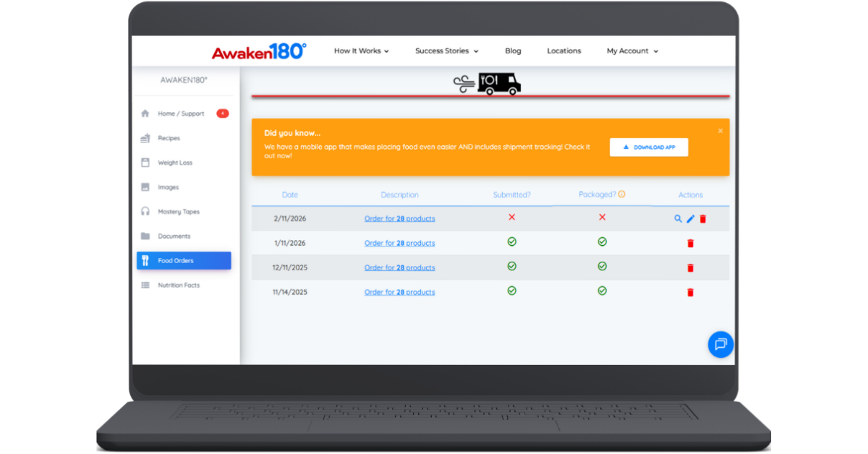Select the Food Orders sidebar item
The image size is (868, 454).
[184, 260]
